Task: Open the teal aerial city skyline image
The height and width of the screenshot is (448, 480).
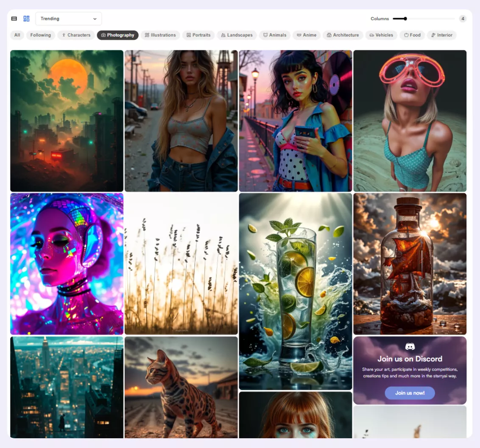Action: (67, 387)
